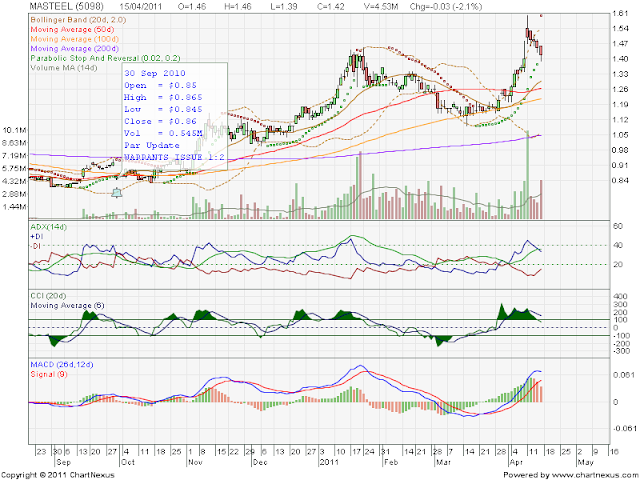640x480 pixels.
Task: Click the 1.40 price axis label
Action: tap(620, 59)
